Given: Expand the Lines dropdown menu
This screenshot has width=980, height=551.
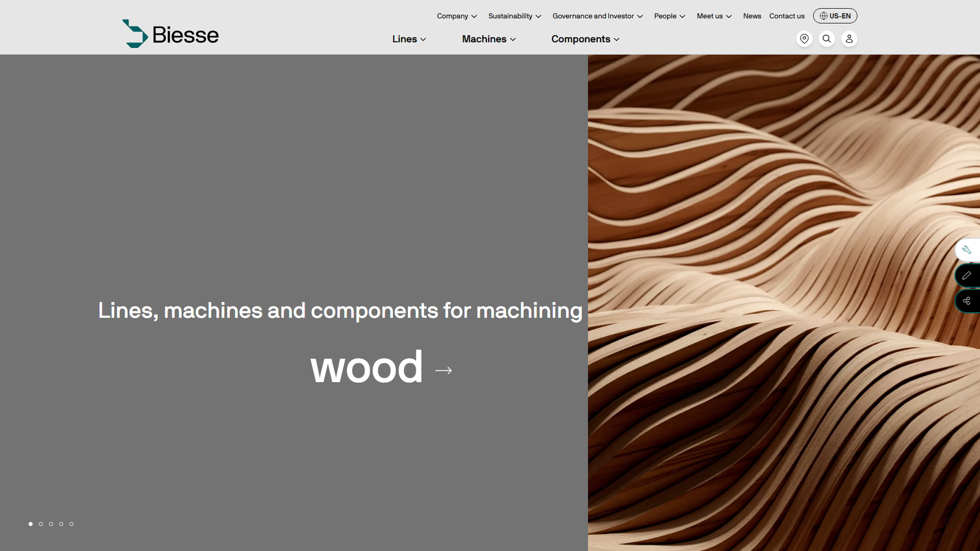Looking at the screenshot, I should pos(408,39).
